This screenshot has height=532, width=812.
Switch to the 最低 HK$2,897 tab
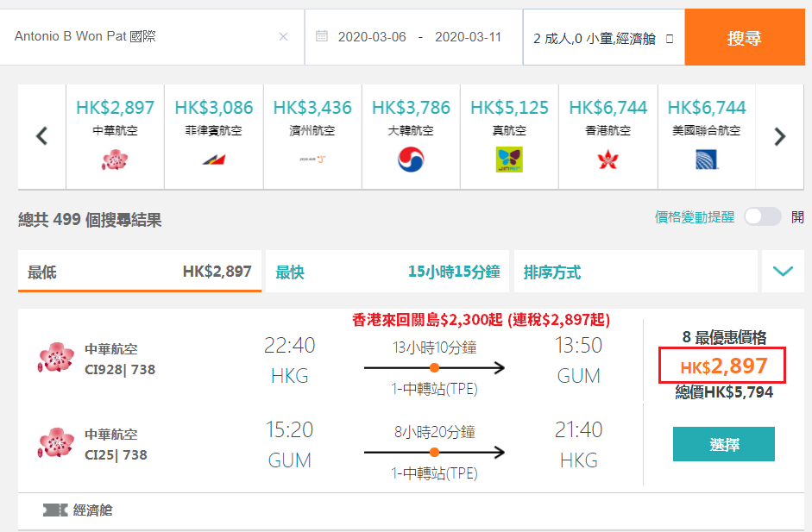coord(140,272)
